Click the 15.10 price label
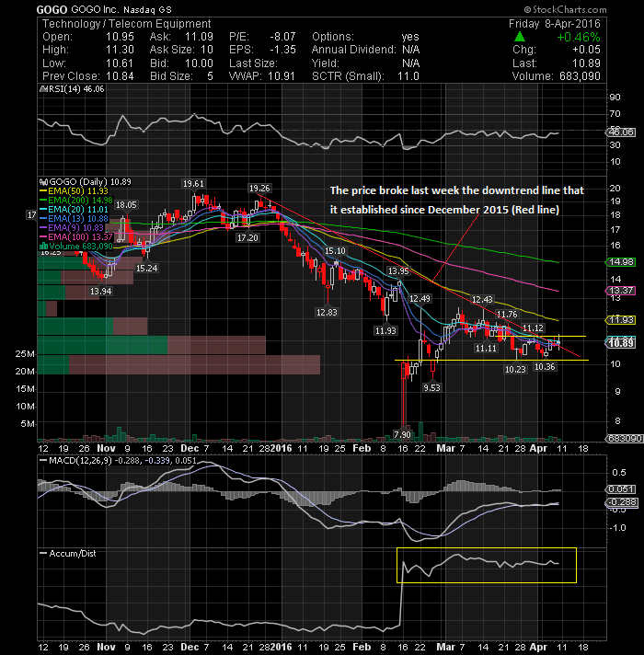The image size is (644, 655). (x=336, y=250)
